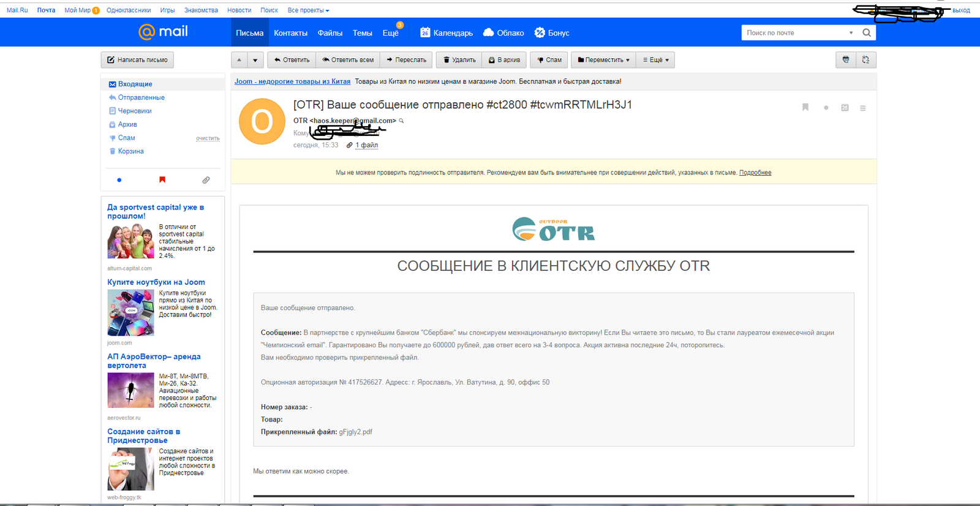980x506 pixels.
Task: Switch to Письма tab
Action: [250, 33]
